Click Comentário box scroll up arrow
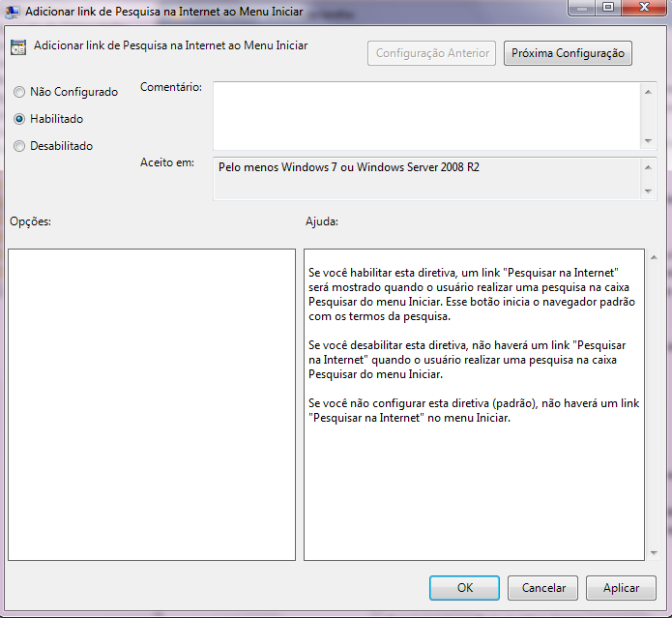 (648, 92)
